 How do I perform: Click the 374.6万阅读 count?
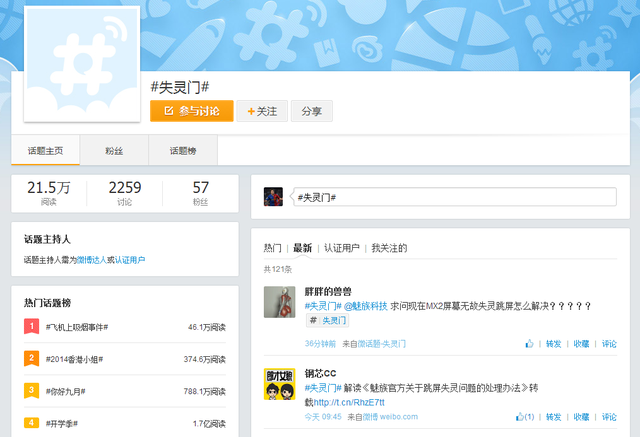(x=204, y=359)
